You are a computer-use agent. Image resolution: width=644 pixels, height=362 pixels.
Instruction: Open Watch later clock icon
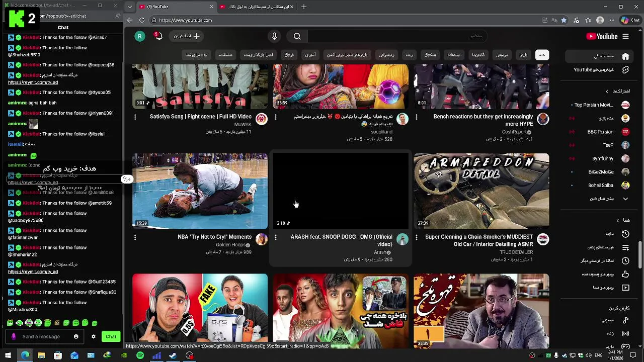click(x=625, y=260)
